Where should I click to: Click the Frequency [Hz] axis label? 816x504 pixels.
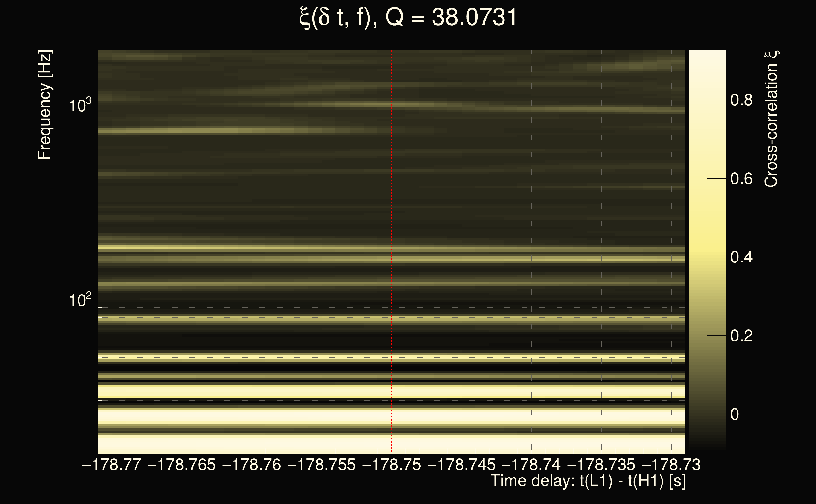[44, 105]
